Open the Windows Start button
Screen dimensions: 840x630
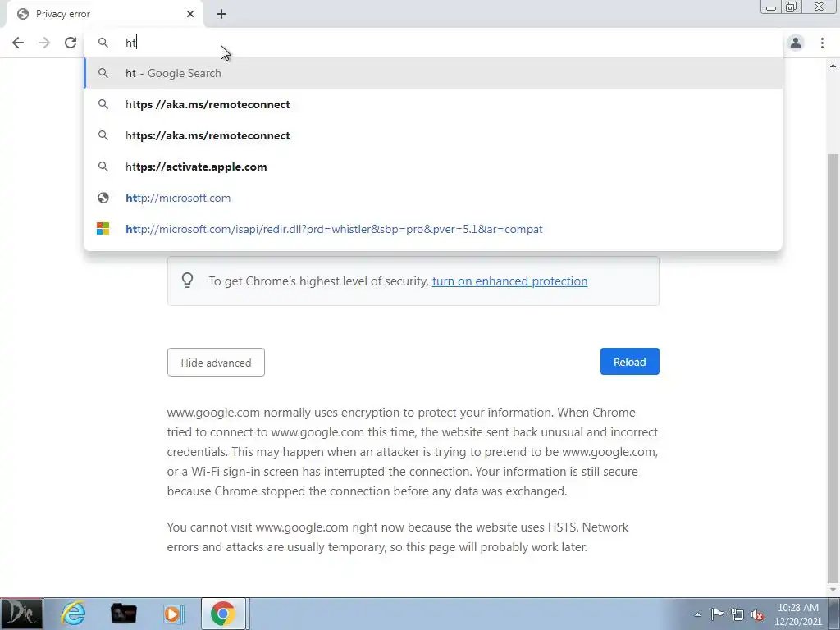(21, 614)
